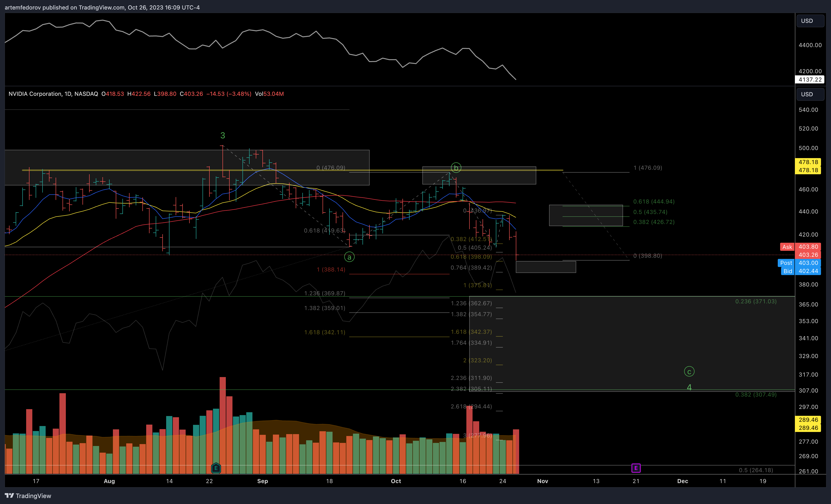Click the TradingView logo at bottom left

pos(28,496)
